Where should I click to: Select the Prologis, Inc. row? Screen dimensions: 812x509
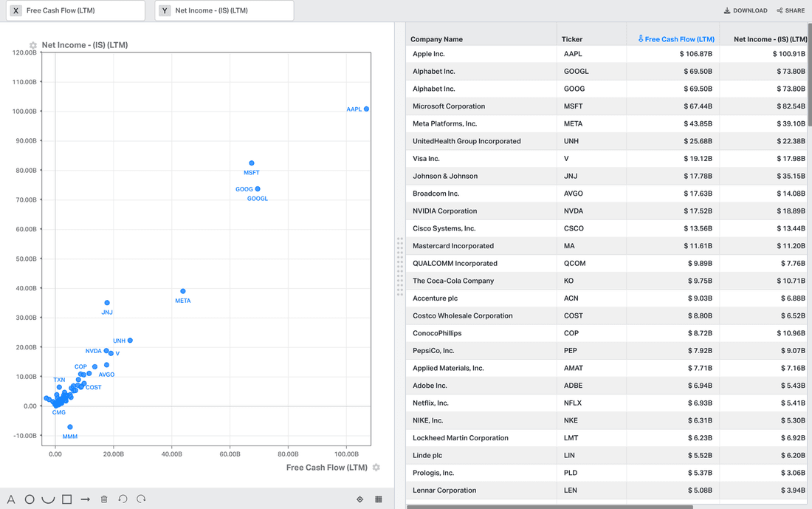(x=607, y=473)
